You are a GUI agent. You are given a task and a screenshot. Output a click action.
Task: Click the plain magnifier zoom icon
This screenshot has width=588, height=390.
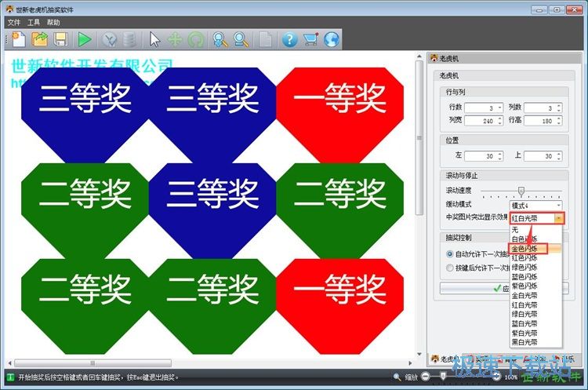[x=241, y=39]
